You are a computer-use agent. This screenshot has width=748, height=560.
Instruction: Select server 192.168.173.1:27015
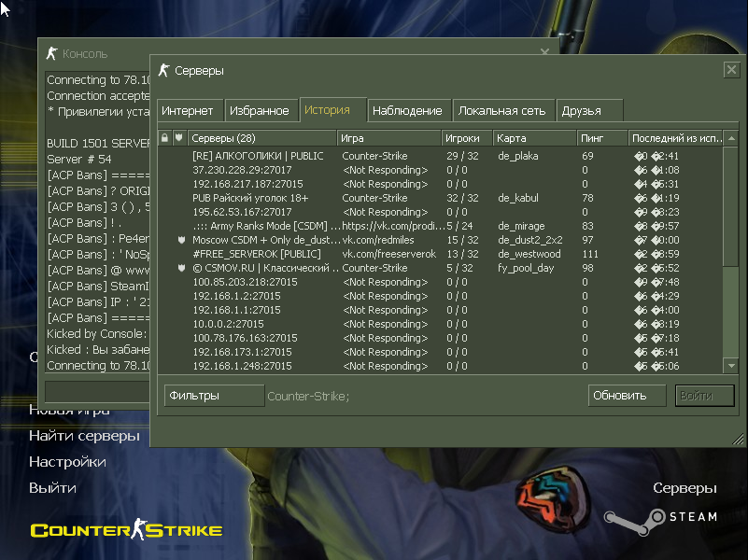[441, 352]
